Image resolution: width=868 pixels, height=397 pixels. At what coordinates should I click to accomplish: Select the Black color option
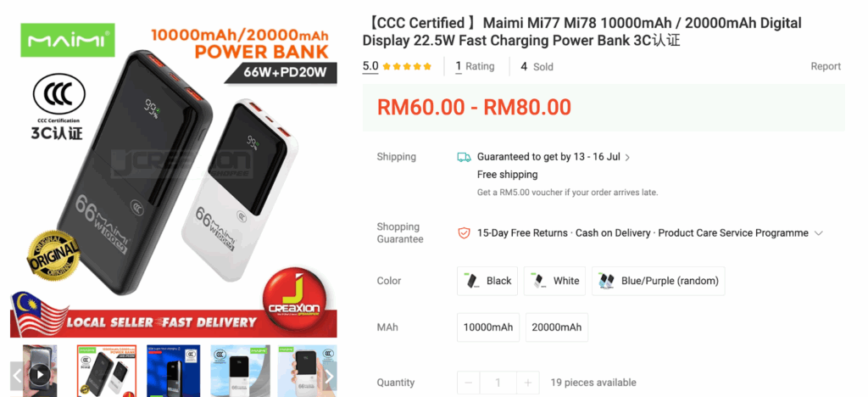coord(487,281)
